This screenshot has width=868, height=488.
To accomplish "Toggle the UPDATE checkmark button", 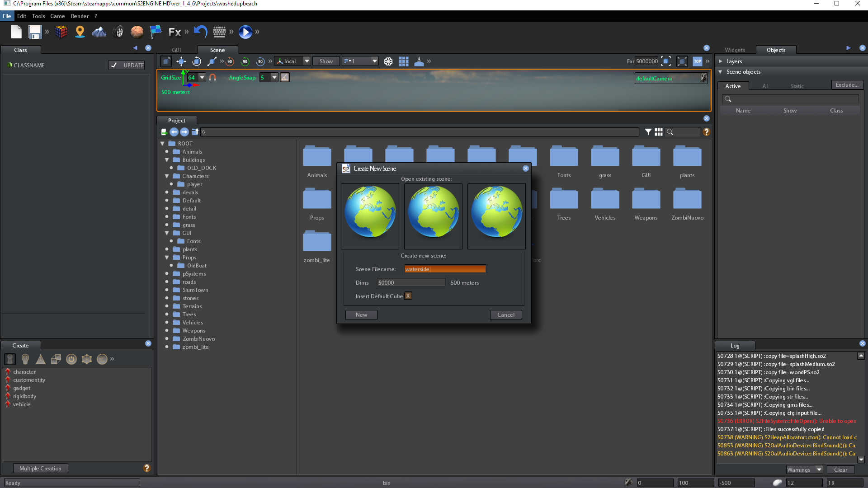I will tap(127, 66).
